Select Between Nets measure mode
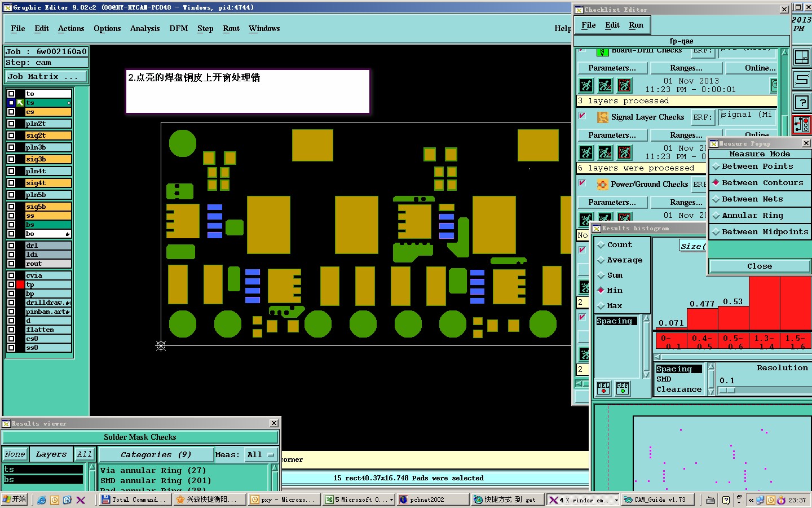Screen dimensions: 812x508 click(759, 199)
